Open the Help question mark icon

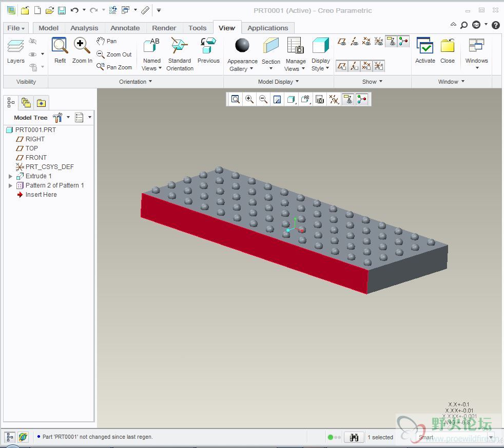pos(496,25)
